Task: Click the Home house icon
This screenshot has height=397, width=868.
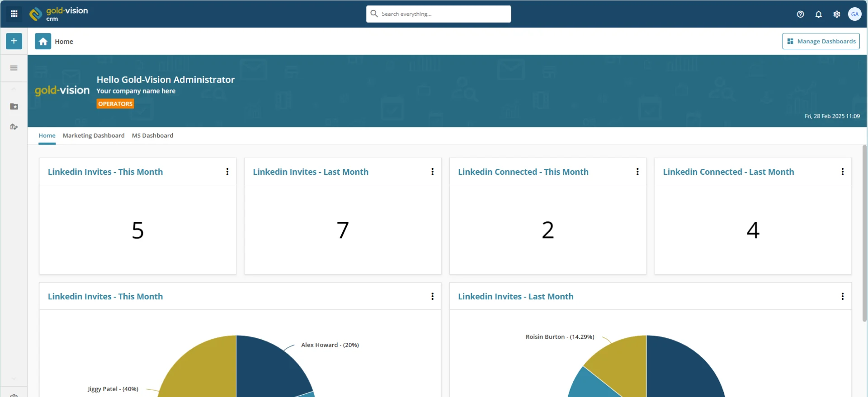Action: (x=43, y=42)
